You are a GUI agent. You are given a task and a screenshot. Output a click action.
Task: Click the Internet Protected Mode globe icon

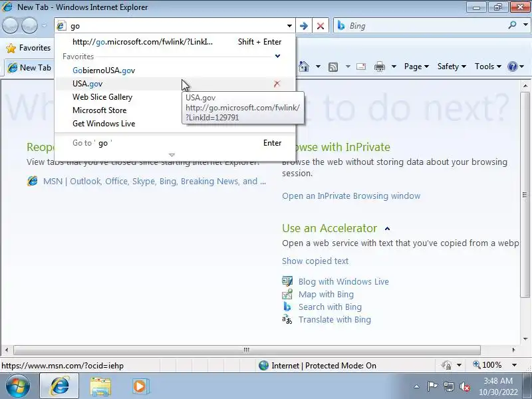tap(263, 365)
